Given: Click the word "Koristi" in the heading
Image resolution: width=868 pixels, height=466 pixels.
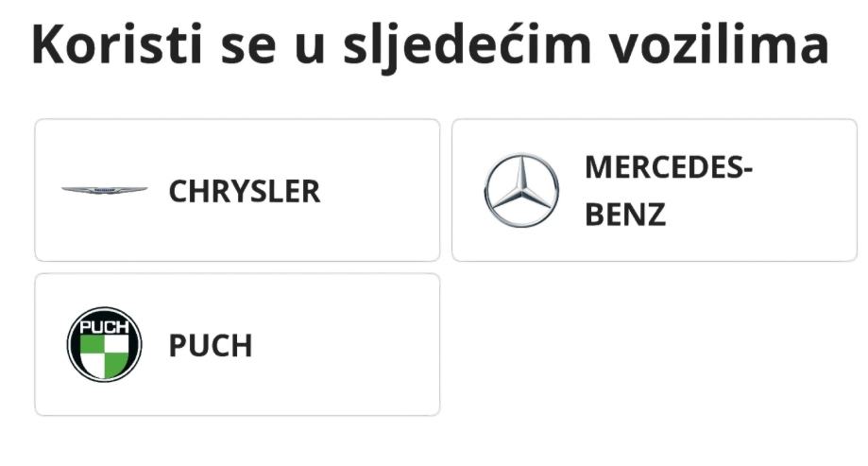Looking at the screenshot, I should pos(111,44).
